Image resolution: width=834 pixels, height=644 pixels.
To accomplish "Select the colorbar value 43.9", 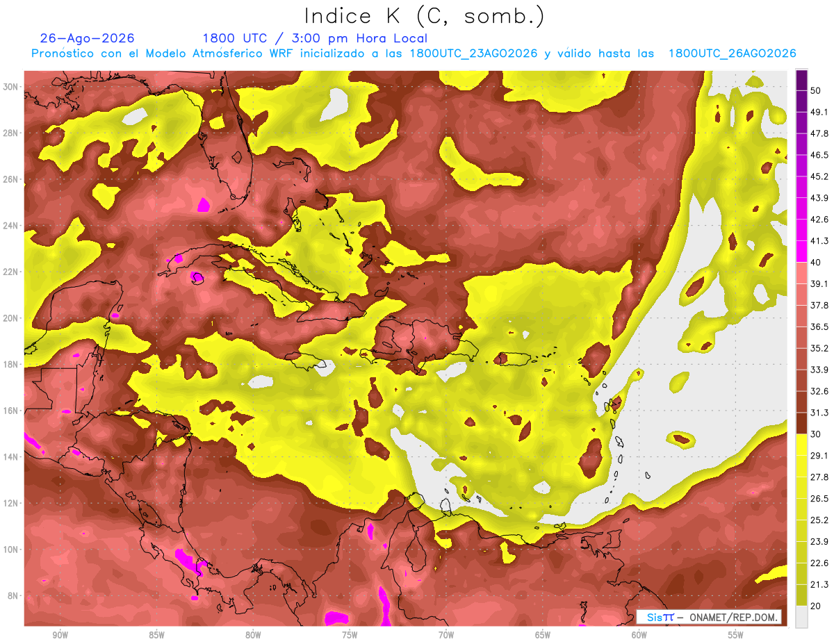I will pyautogui.click(x=820, y=198).
